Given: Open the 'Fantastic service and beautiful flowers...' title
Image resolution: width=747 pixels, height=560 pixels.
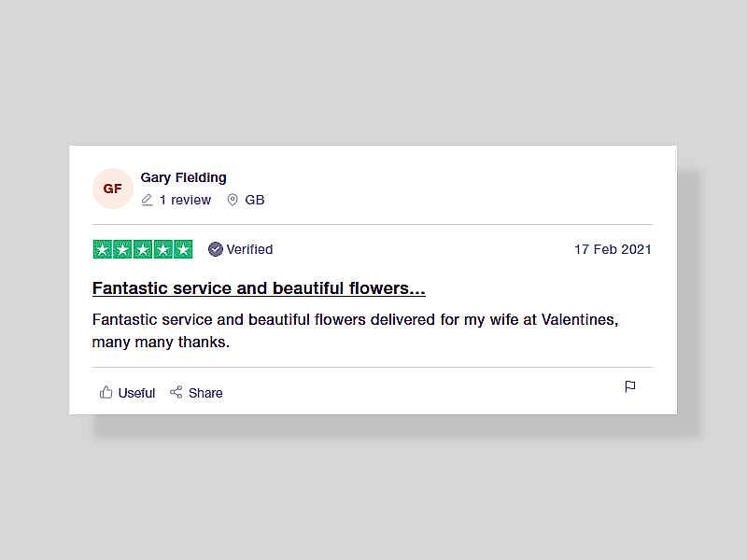Looking at the screenshot, I should pos(259,288).
